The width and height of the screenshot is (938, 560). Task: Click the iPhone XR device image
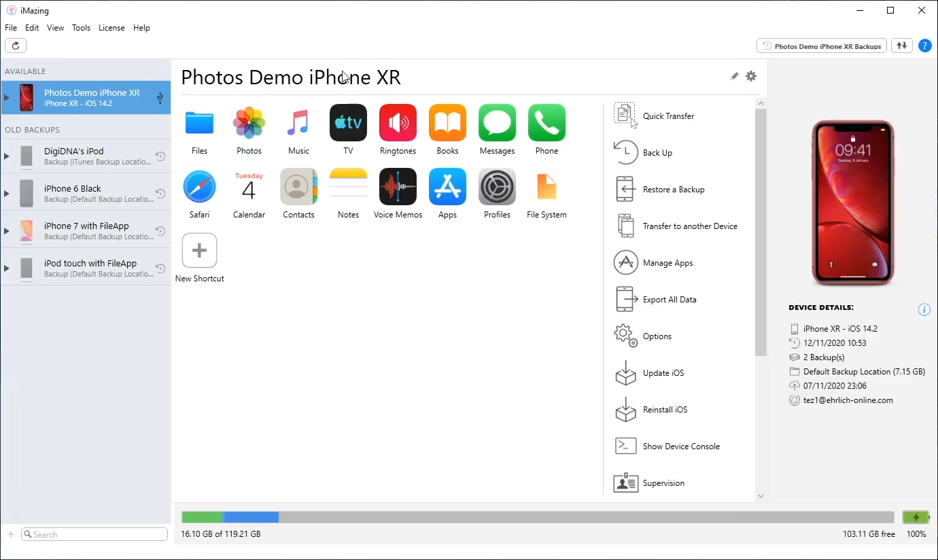click(x=853, y=203)
